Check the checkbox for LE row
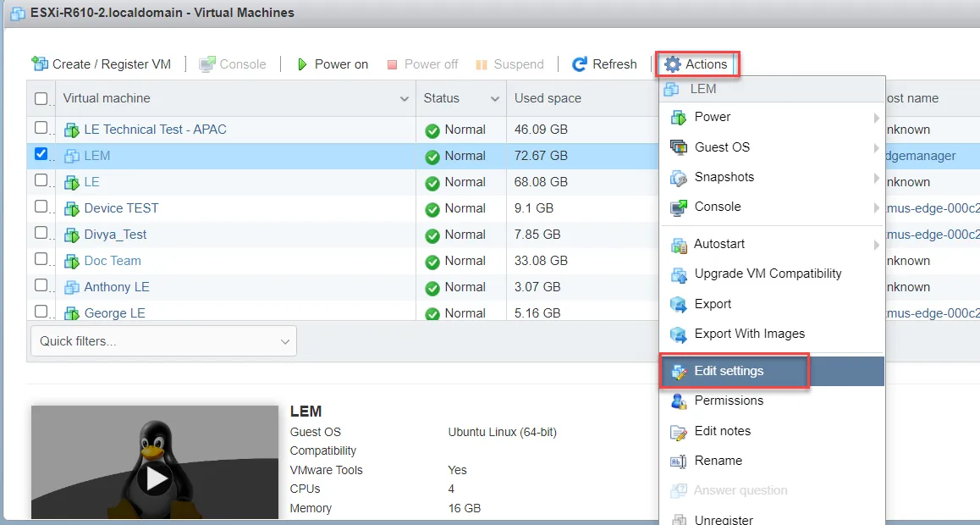Image resolution: width=980 pixels, height=525 pixels. coord(41,180)
